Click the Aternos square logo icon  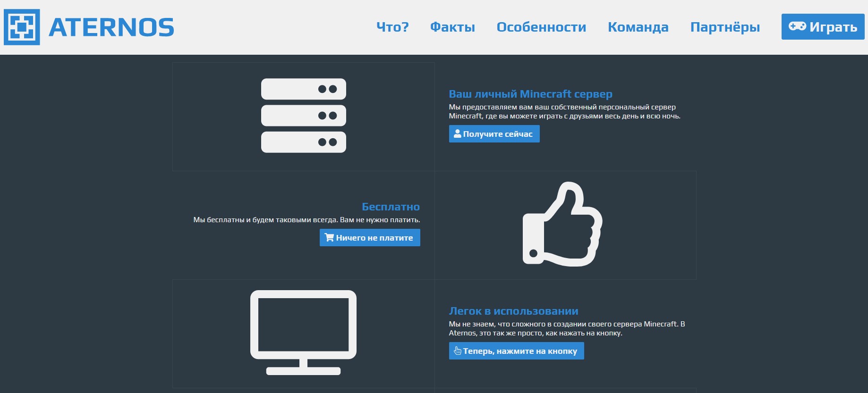22,27
